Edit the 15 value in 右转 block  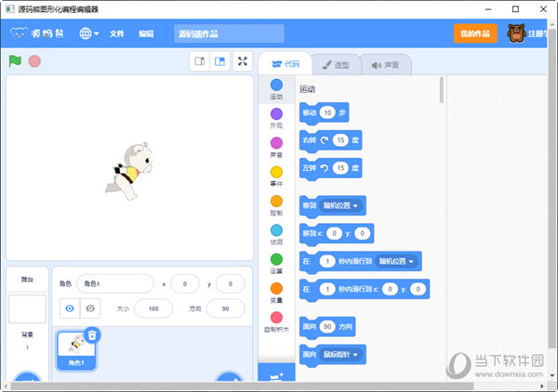[x=340, y=140]
